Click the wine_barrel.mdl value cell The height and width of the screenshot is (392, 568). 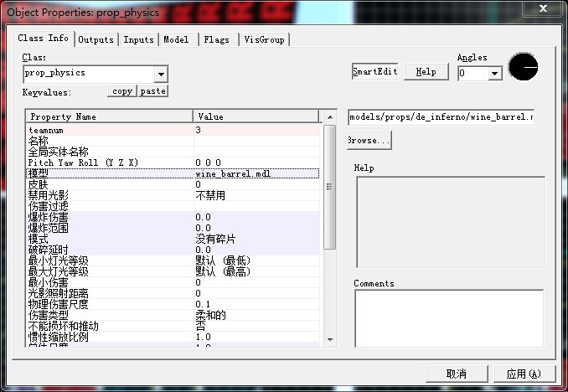[257, 173]
